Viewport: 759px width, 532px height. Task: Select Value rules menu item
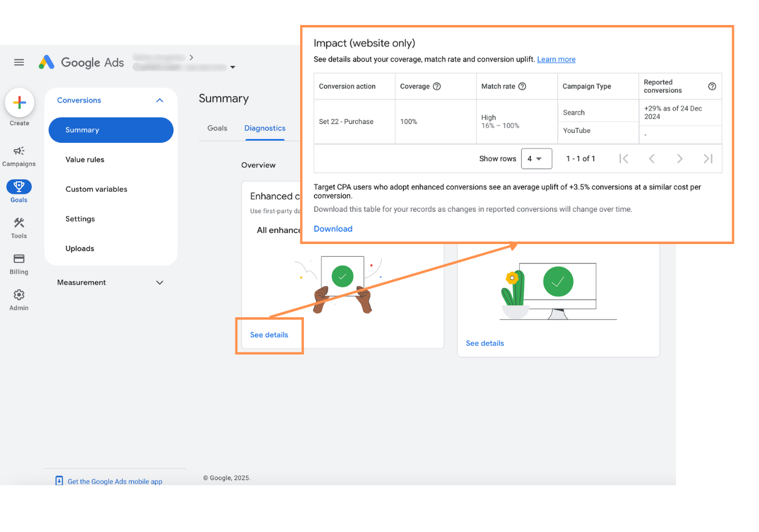(x=85, y=160)
